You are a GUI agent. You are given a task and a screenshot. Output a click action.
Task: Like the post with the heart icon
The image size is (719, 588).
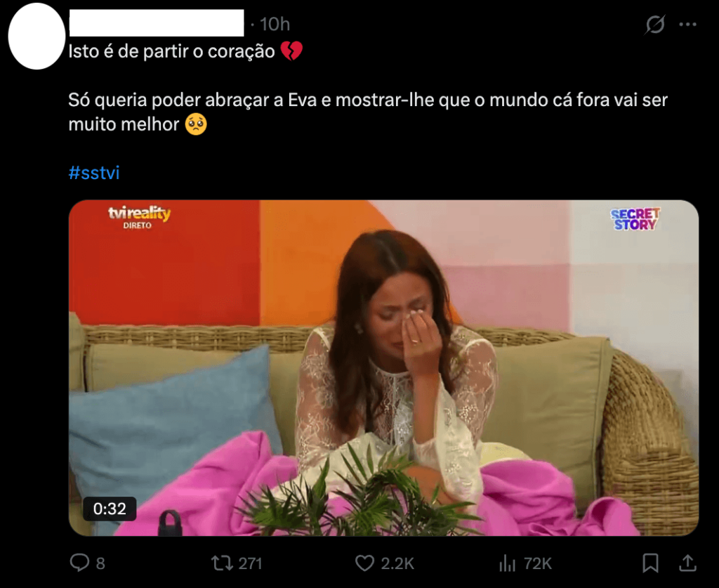click(365, 563)
